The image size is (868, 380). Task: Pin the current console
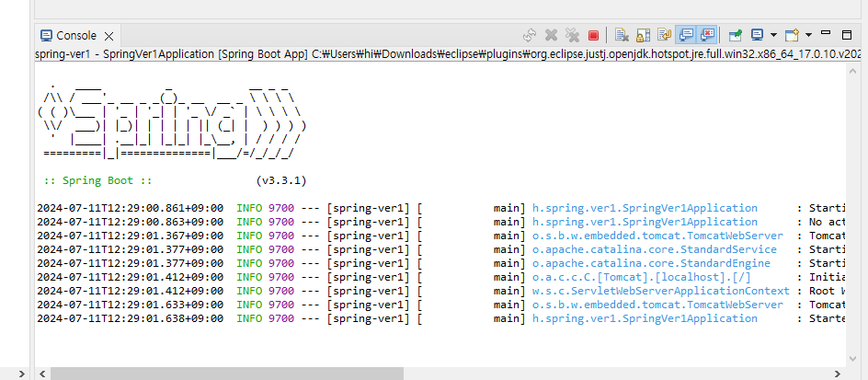click(736, 36)
